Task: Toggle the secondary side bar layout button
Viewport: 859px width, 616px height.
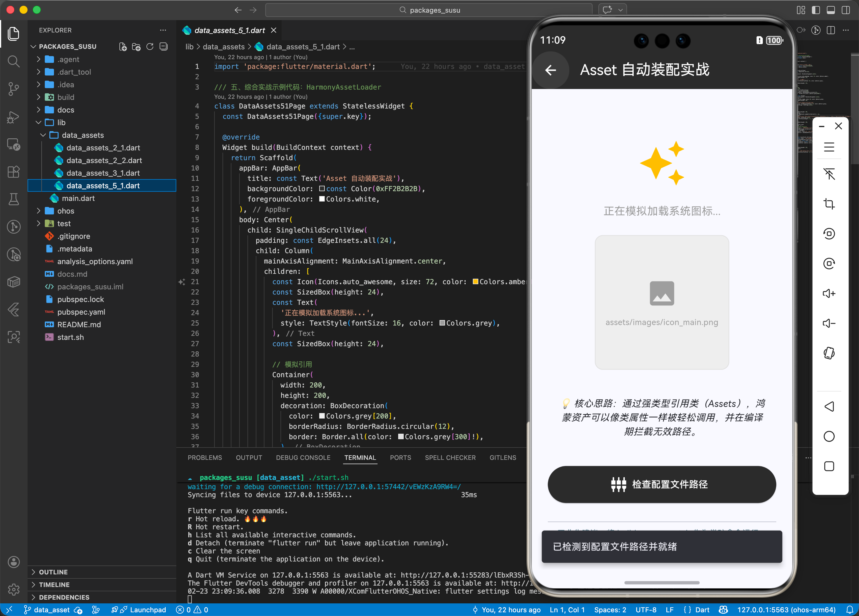Action: (846, 10)
